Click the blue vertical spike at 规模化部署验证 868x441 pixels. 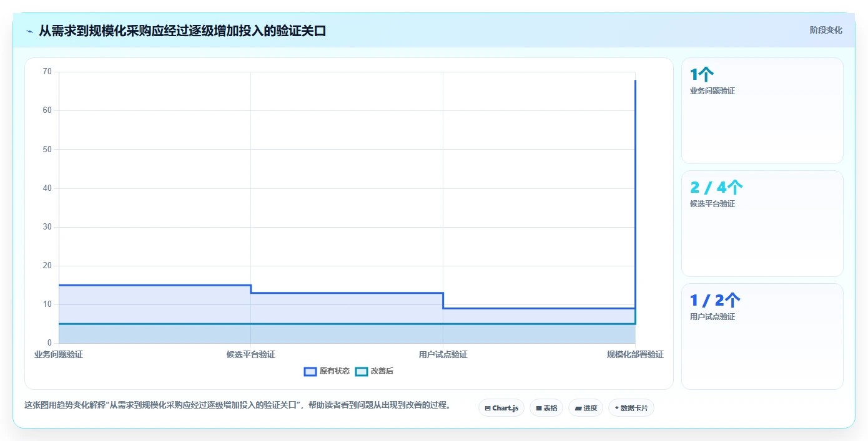[x=635, y=193]
